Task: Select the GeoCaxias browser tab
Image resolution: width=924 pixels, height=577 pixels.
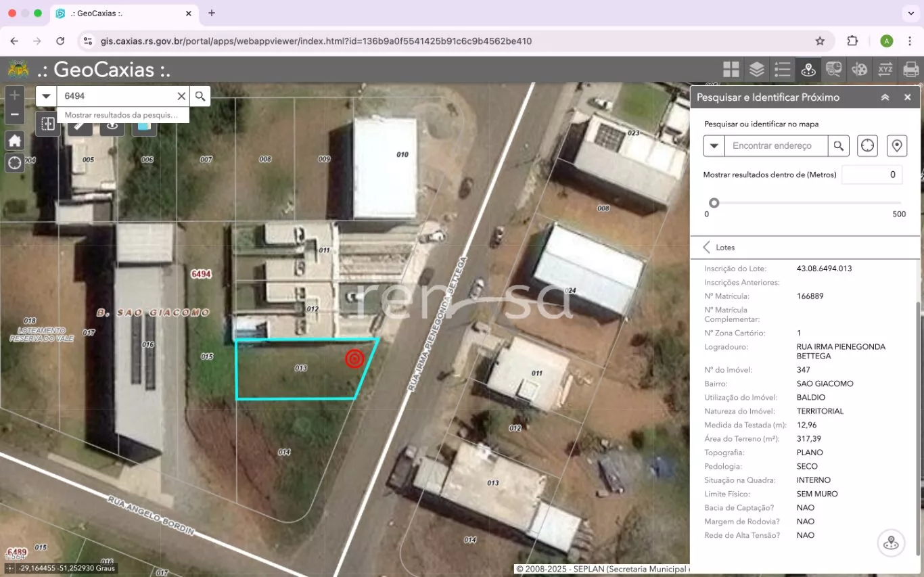Action: [123, 13]
